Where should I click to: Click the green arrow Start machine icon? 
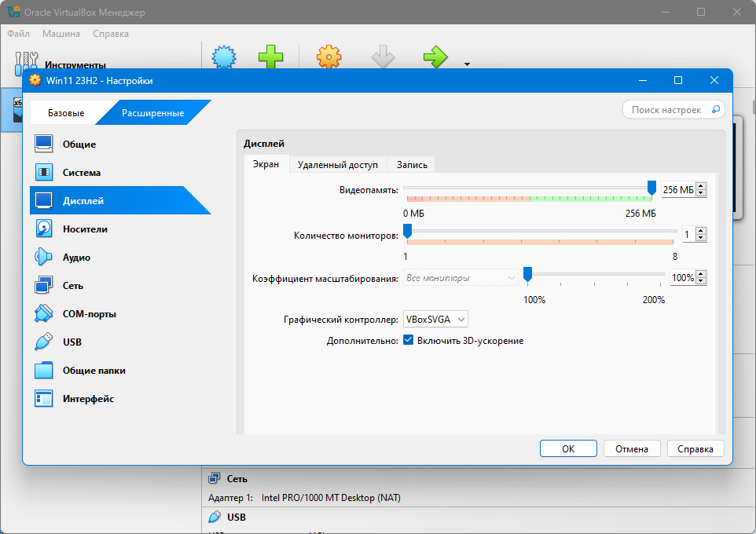(435, 57)
